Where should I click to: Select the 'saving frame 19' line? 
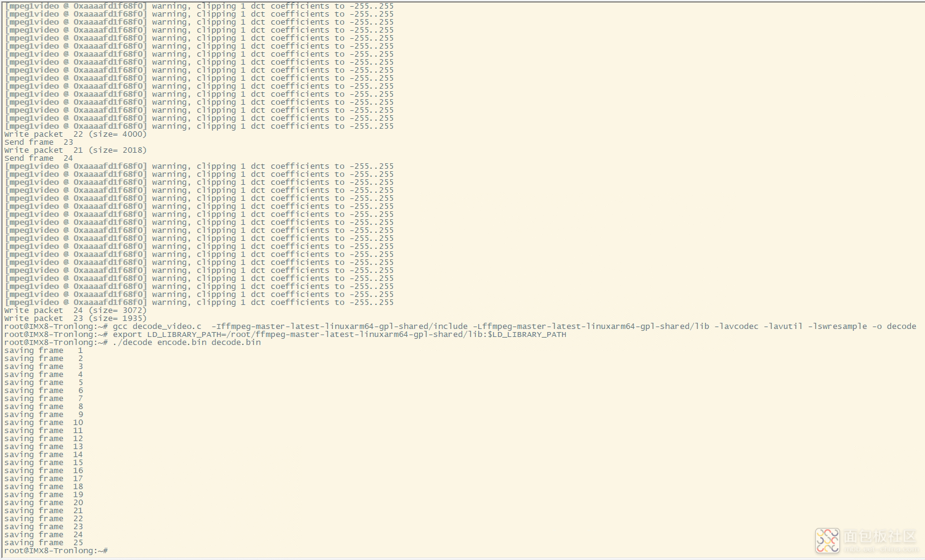pos(44,495)
